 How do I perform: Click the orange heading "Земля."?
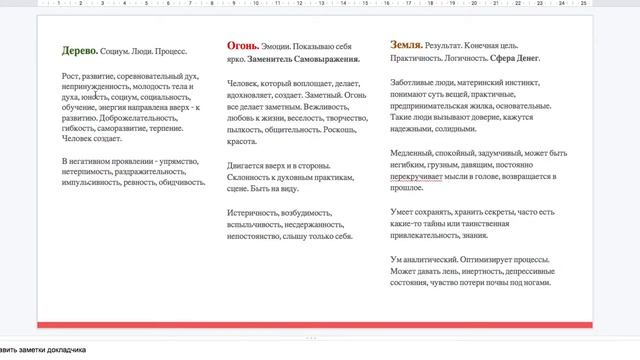(406, 44)
